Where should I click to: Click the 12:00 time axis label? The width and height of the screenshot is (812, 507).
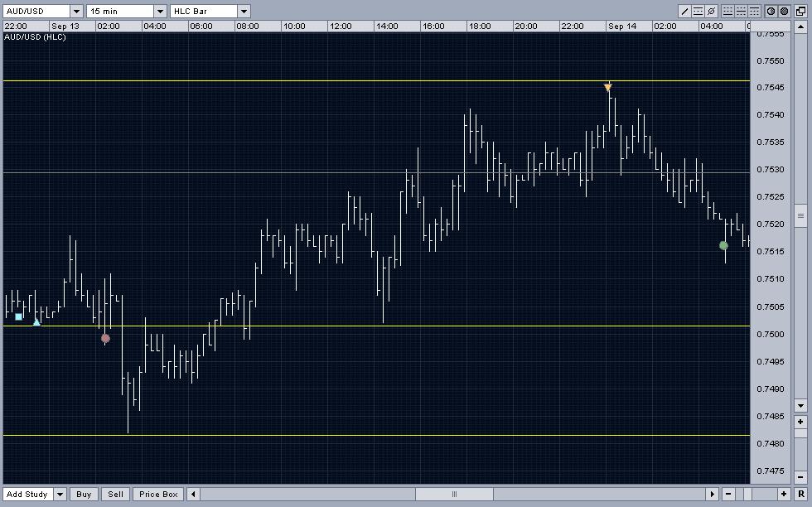coord(341,26)
